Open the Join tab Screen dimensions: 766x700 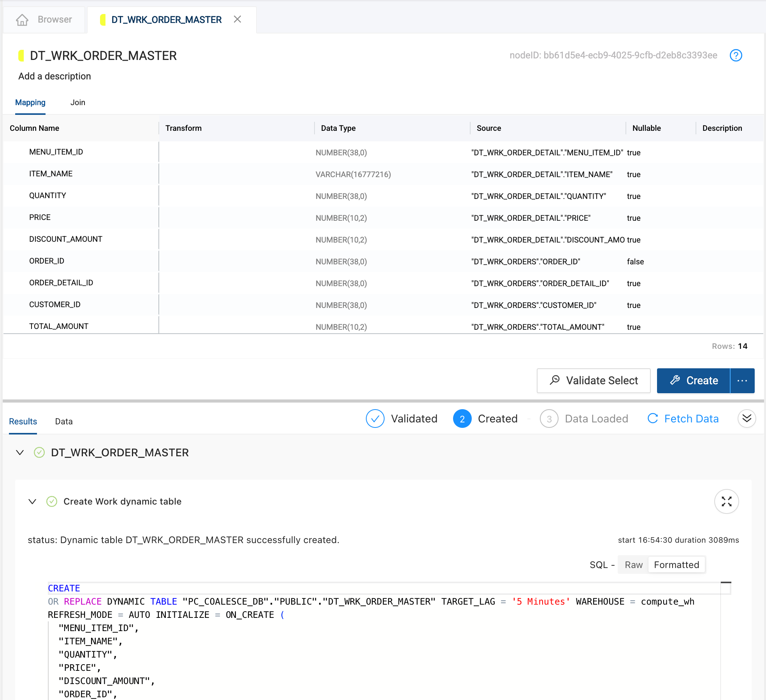point(77,102)
